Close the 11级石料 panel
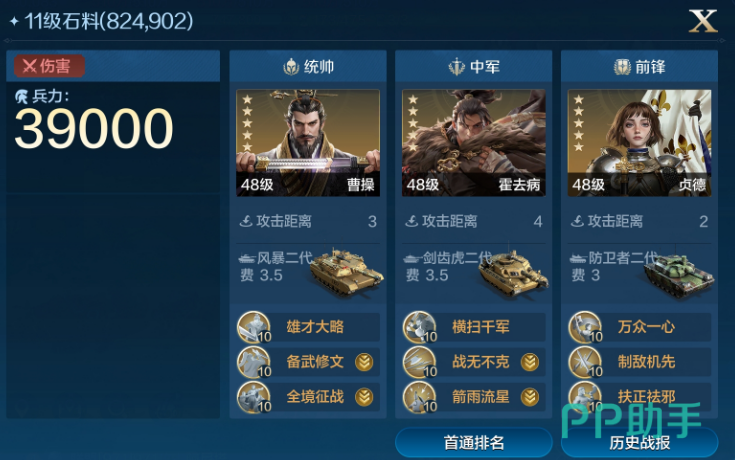Viewport: 735px width, 460px height. click(703, 22)
